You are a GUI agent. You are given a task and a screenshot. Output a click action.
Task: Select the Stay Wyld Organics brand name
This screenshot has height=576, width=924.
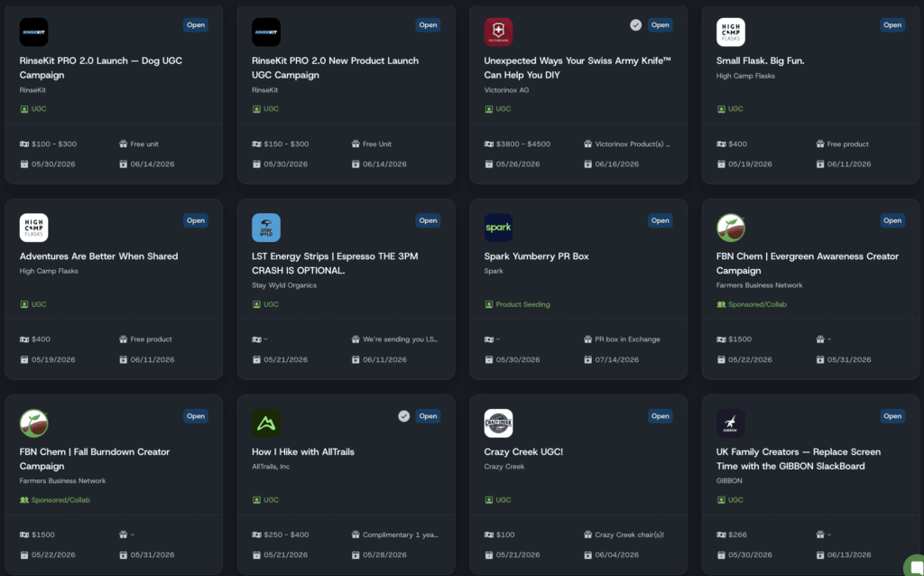click(x=284, y=285)
